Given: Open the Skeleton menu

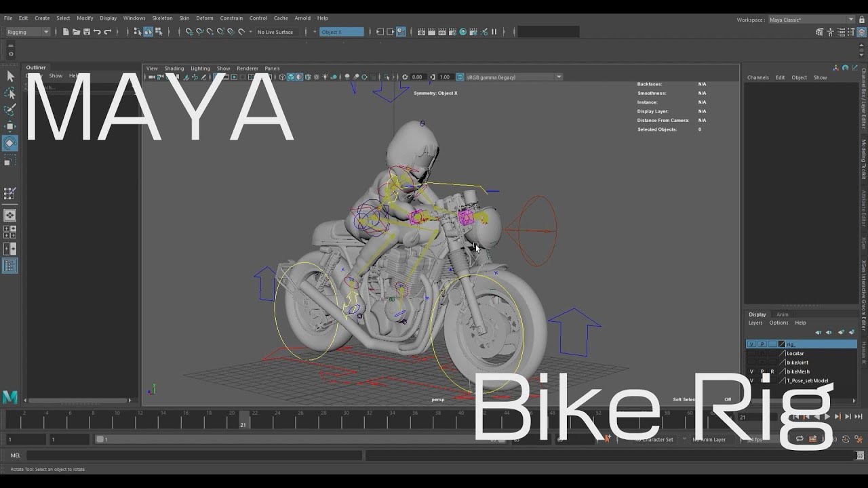Looking at the screenshot, I should (162, 18).
